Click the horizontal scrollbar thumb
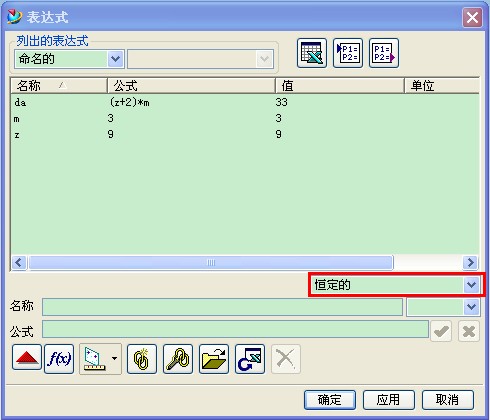 pyautogui.click(x=211, y=262)
